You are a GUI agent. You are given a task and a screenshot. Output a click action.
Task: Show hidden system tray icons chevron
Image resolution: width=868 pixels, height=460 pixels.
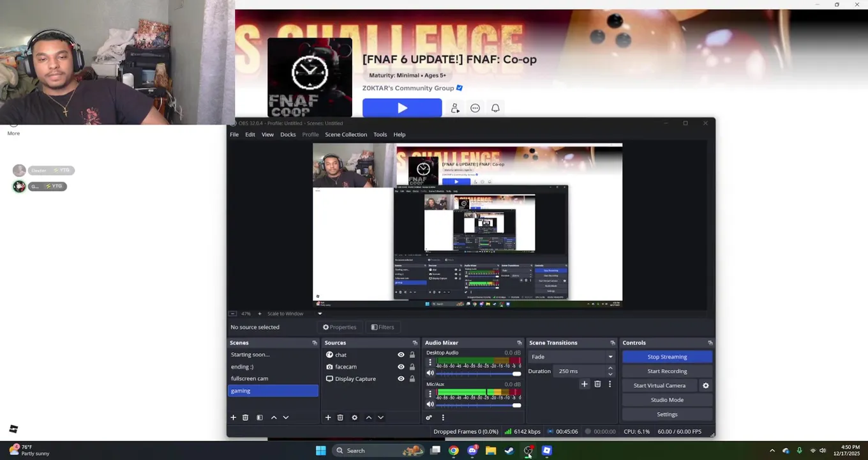(x=772, y=450)
